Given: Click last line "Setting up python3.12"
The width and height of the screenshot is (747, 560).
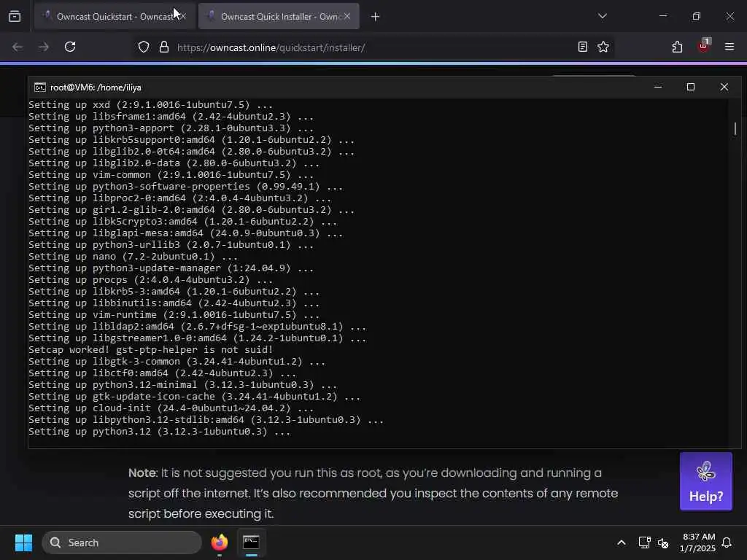Looking at the screenshot, I should [159, 432].
